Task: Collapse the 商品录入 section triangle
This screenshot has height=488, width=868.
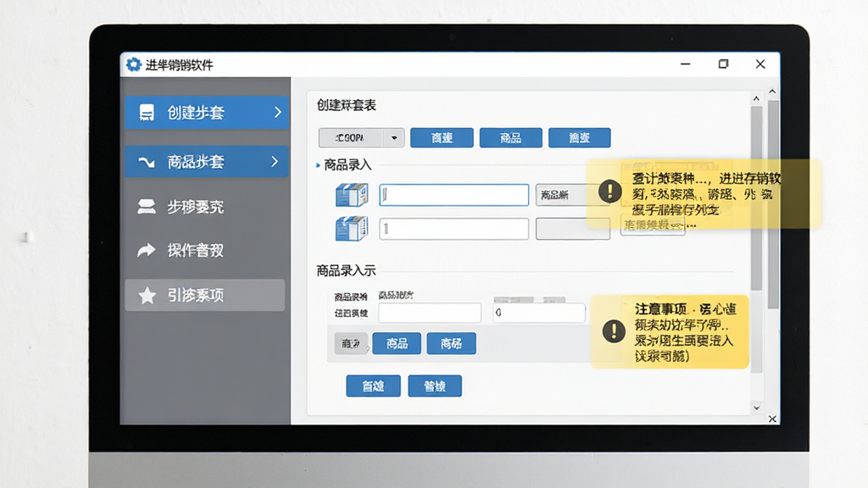Action: [x=319, y=165]
